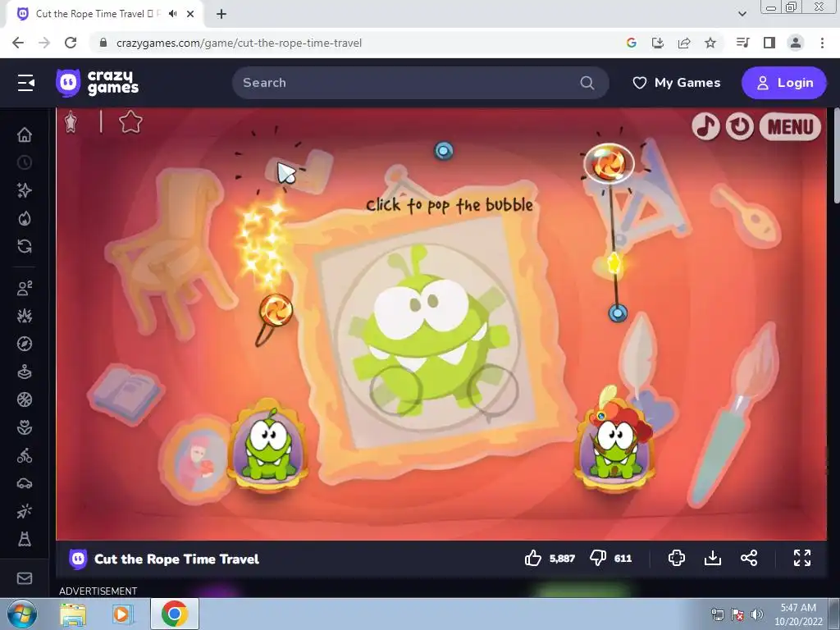Restart the level with the reload button
This screenshot has width=840, height=630.
[x=739, y=126]
